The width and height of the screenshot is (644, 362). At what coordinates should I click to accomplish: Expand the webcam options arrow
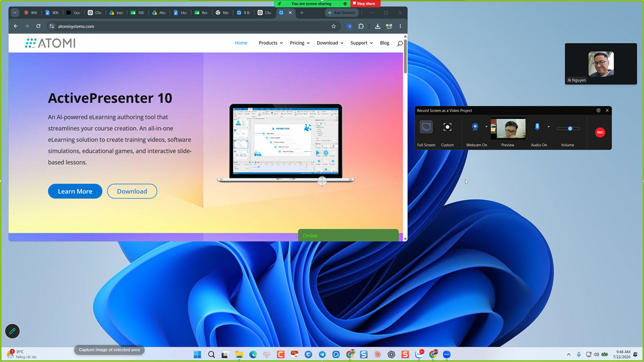487,127
